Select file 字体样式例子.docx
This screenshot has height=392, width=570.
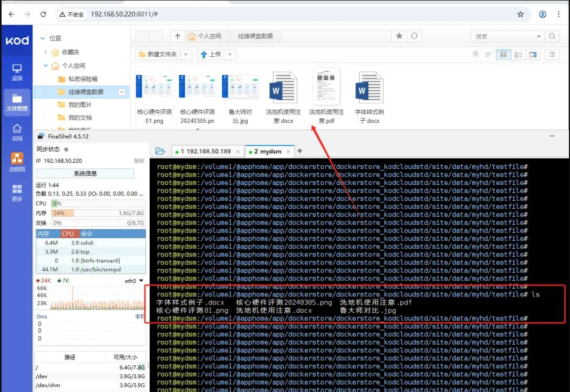tap(369, 97)
